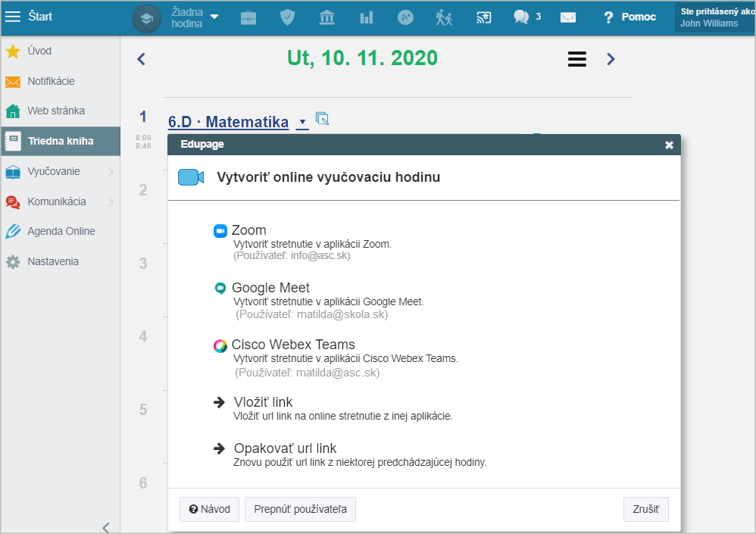Screen dimensions: 756x534
Task: Close the Edupage dialog
Action: coord(669,145)
